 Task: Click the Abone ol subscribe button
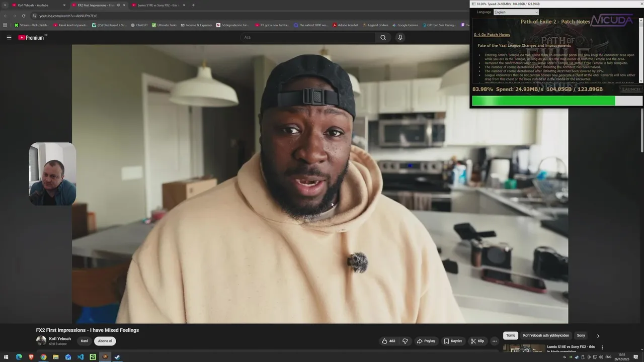[x=105, y=341]
